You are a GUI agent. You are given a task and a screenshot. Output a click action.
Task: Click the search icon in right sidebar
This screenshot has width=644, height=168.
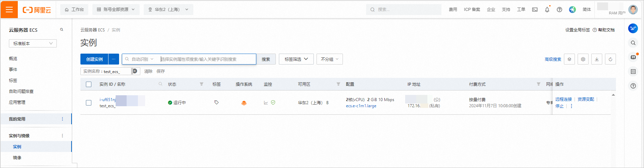633,43
